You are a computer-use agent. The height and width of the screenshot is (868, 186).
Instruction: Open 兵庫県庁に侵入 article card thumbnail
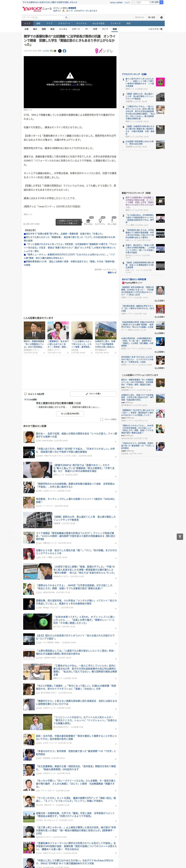pos(106,330)
